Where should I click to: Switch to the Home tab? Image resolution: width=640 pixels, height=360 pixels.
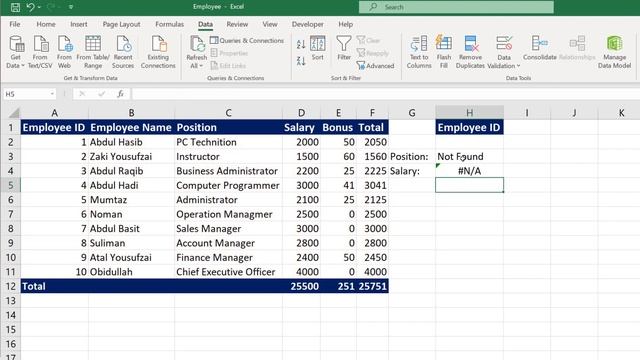tap(46, 24)
